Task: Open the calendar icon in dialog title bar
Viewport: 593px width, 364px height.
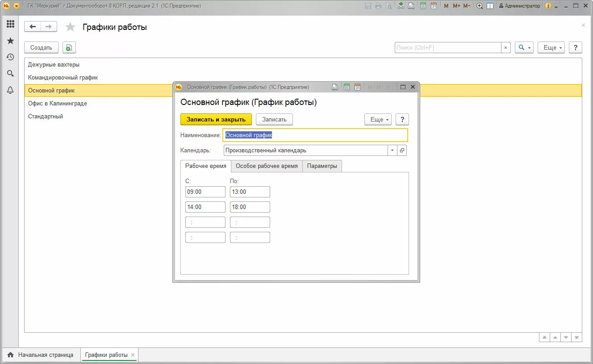Action: pyautogui.click(x=357, y=87)
